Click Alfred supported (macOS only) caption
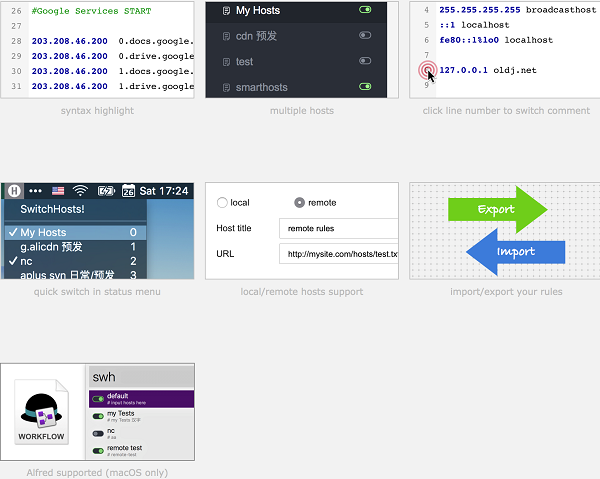 97,473
